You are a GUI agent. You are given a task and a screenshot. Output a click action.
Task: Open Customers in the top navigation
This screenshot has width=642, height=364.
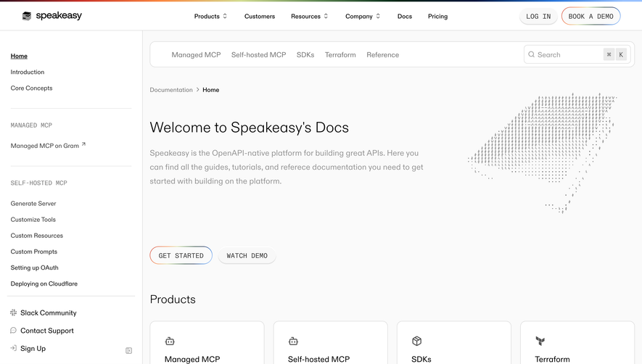click(260, 17)
